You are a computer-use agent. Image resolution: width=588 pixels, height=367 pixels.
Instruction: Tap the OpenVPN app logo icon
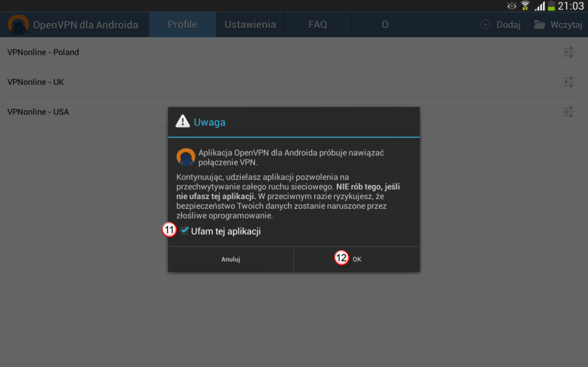pos(18,24)
